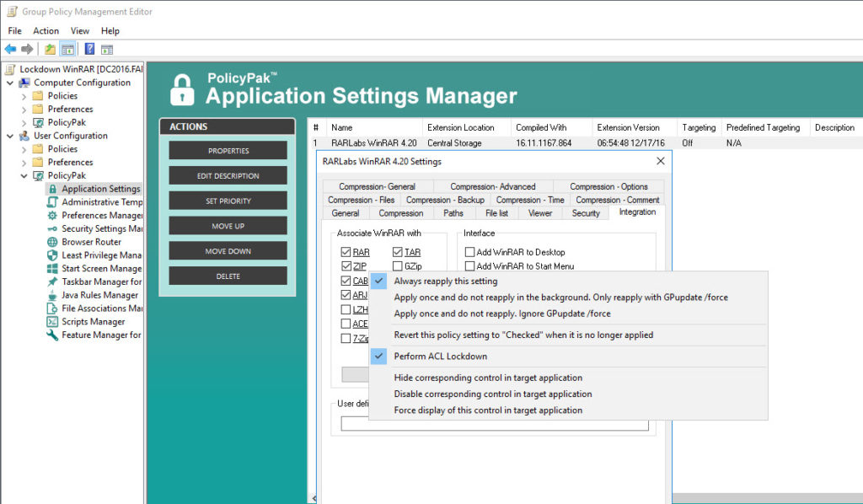Click the user defined text input field
This screenshot has height=504, width=863.
(495, 425)
